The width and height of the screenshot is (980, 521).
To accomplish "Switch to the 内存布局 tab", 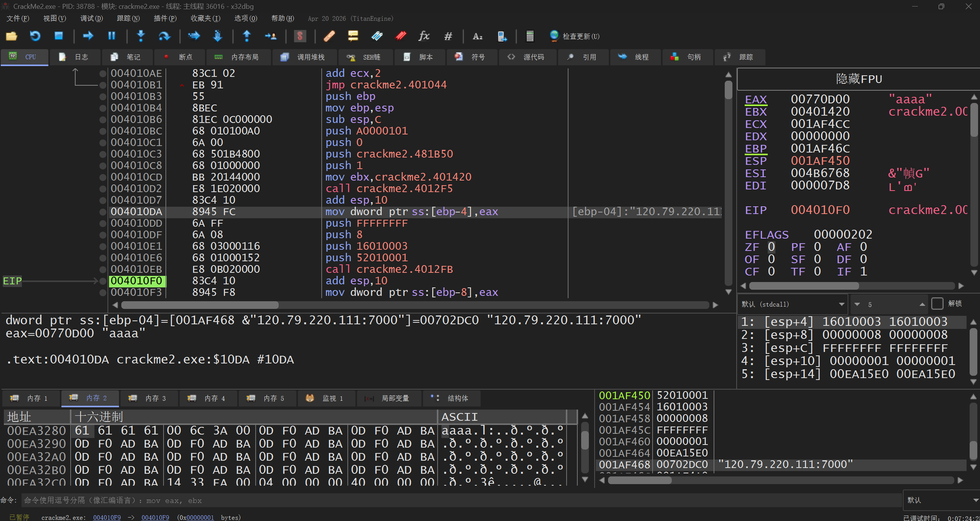I will point(238,57).
